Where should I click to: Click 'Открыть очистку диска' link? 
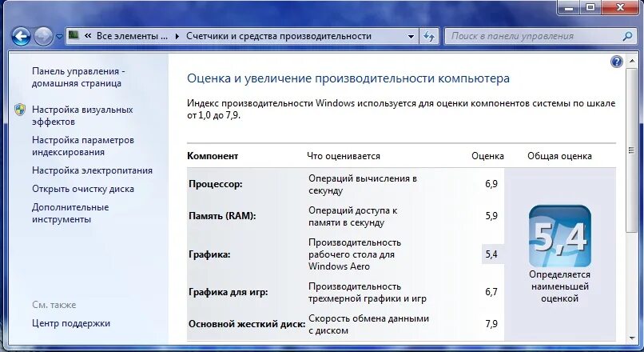(83, 189)
